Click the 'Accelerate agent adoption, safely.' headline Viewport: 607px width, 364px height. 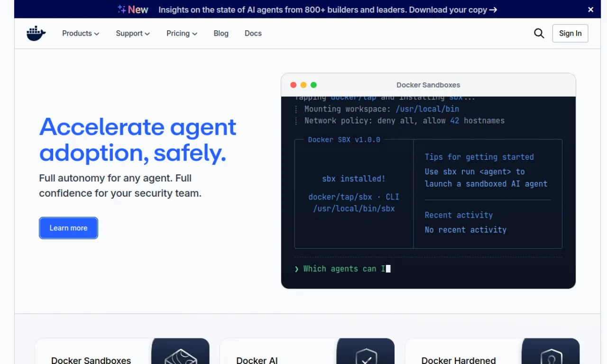[x=138, y=139]
